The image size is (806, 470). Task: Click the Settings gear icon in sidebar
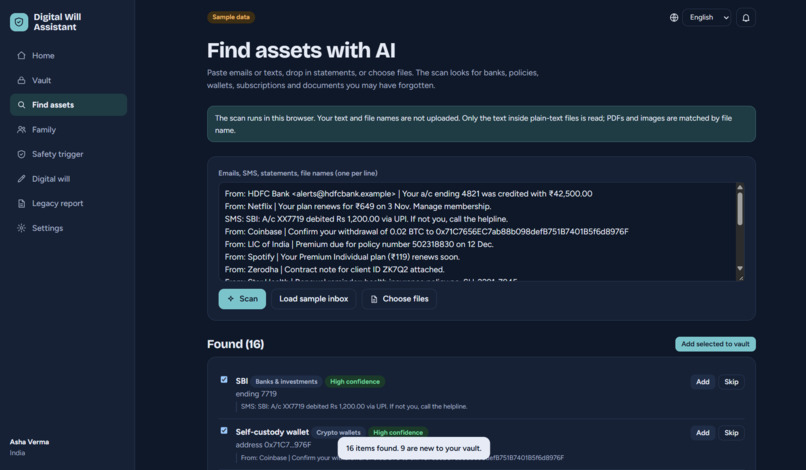click(21, 228)
